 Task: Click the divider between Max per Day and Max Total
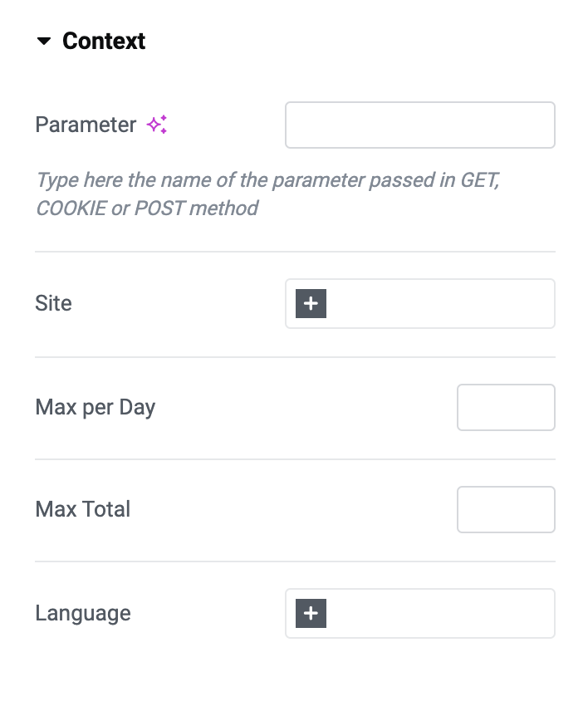click(x=295, y=458)
